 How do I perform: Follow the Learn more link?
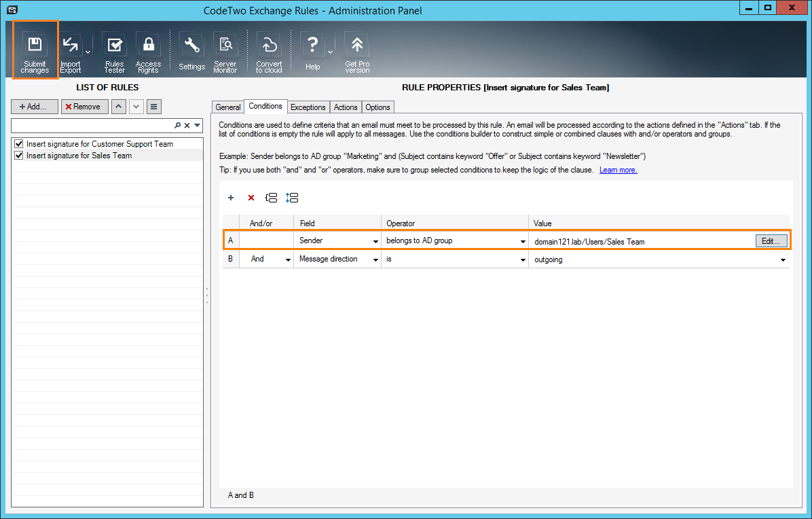pyautogui.click(x=619, y=170)
